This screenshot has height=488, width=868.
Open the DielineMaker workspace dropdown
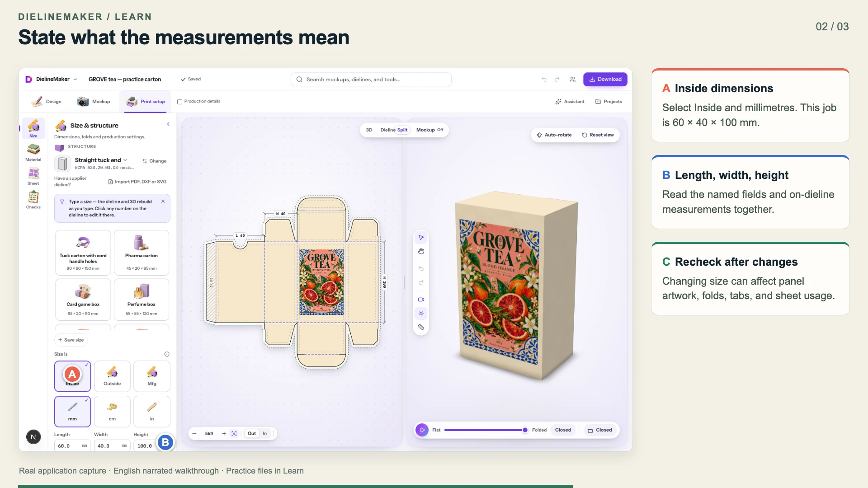pos(51,80)
